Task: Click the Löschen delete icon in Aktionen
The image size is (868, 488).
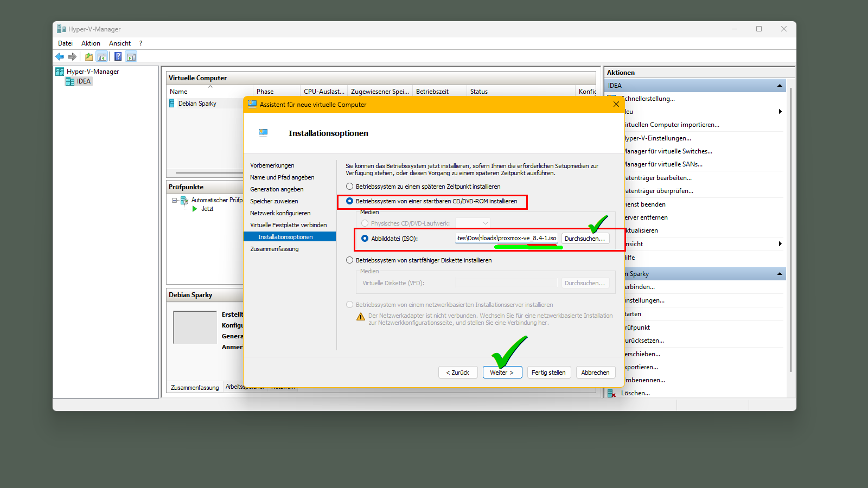Action: [611, 393]
